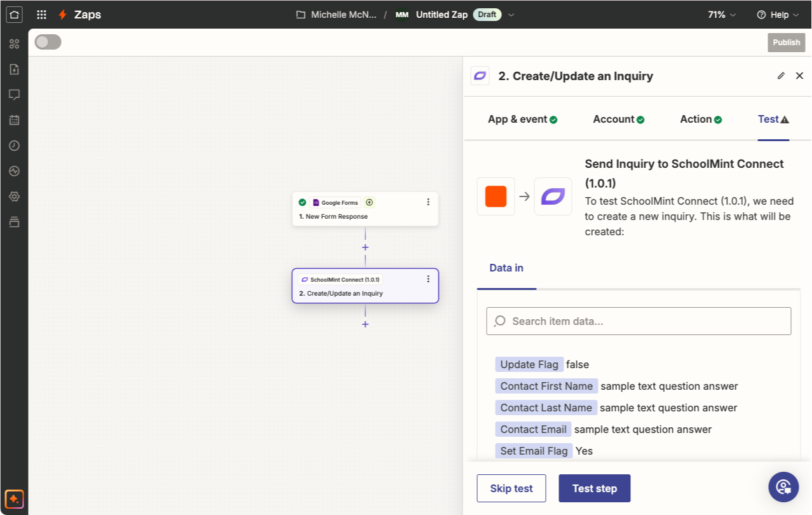Click the polling trigger icon on Google Forms step
812x515 pixels.
(x=370, y=202)
